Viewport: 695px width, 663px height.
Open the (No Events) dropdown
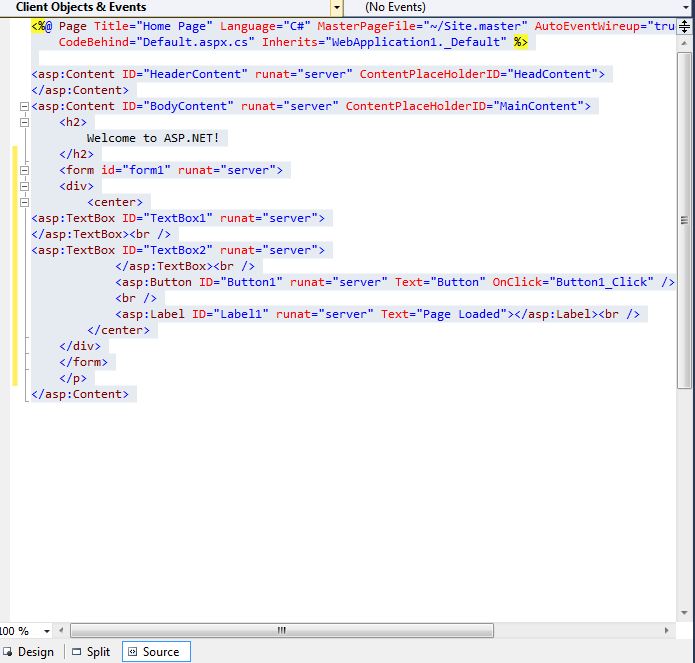686,8
